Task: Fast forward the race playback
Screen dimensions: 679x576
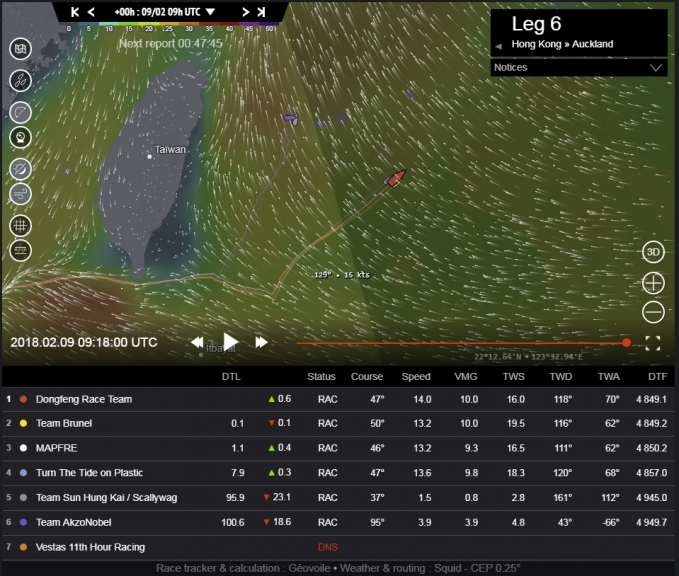Action: point(261,342)
